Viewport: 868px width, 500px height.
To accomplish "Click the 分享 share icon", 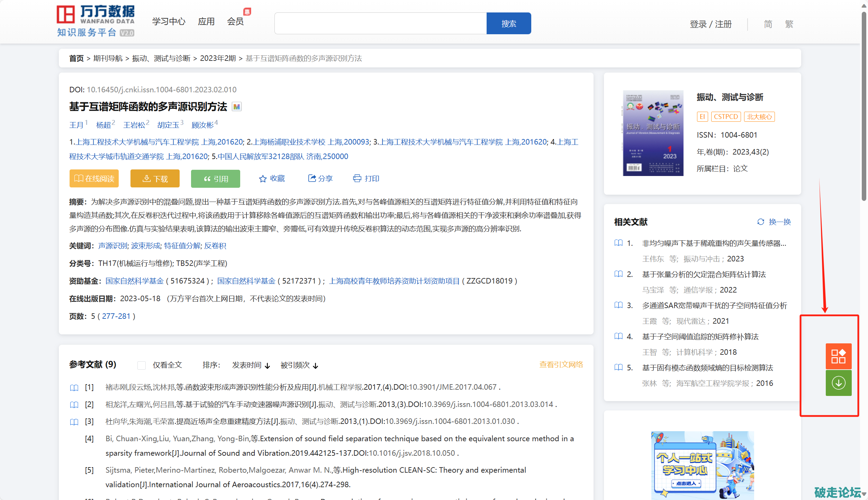I will (x=312, y=178).
